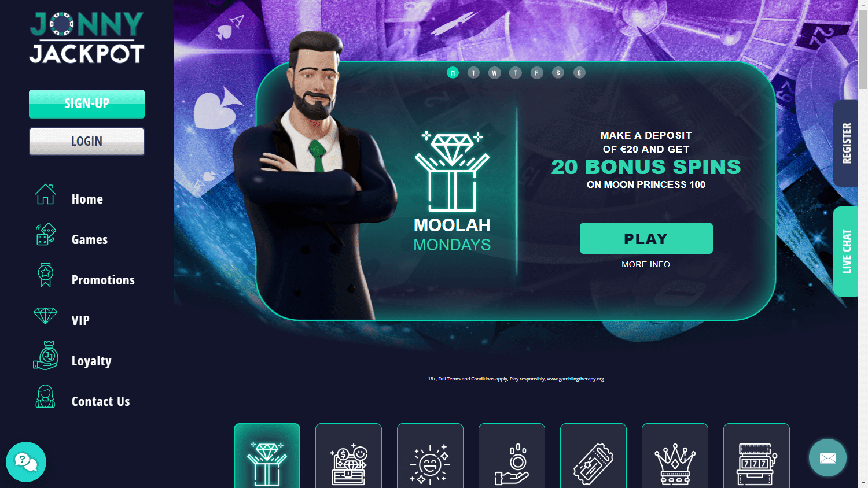Select the ticket promotion tile
Screen dimensions: 868x488
click(593, 456)
